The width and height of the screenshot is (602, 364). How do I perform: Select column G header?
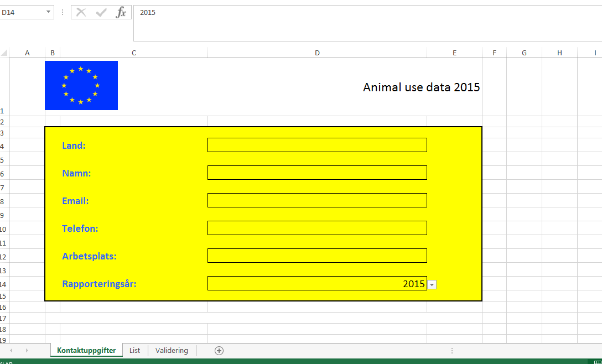pos(524,53)
